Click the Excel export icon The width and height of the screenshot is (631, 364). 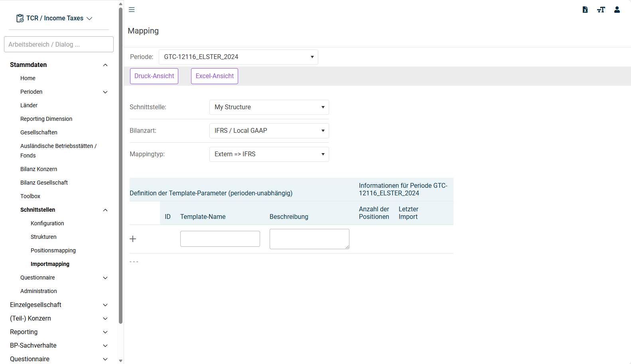pyautogui.click(x=585, y=10)
